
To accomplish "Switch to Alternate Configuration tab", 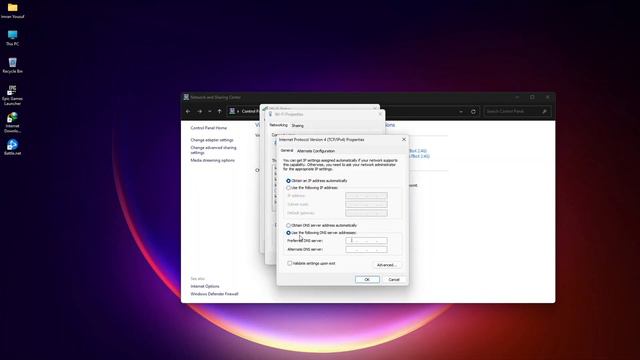I will (x=316, y=151).
